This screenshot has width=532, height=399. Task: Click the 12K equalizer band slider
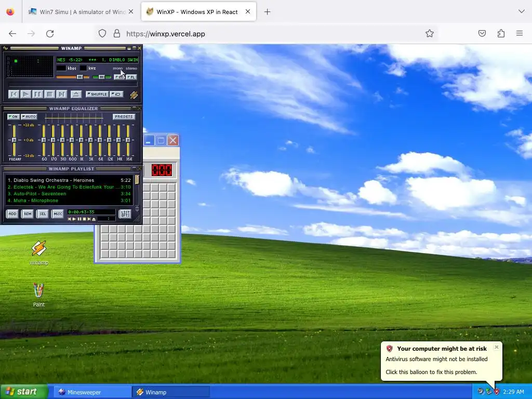click(x=109, y=140)
